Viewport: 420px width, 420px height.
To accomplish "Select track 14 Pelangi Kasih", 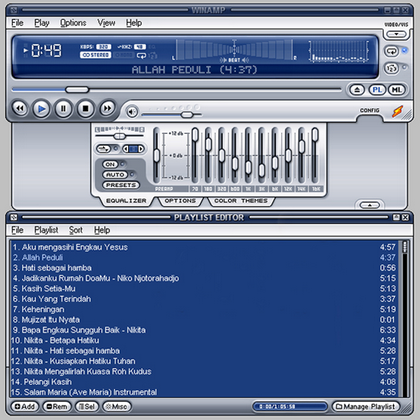I will [204, 382].
